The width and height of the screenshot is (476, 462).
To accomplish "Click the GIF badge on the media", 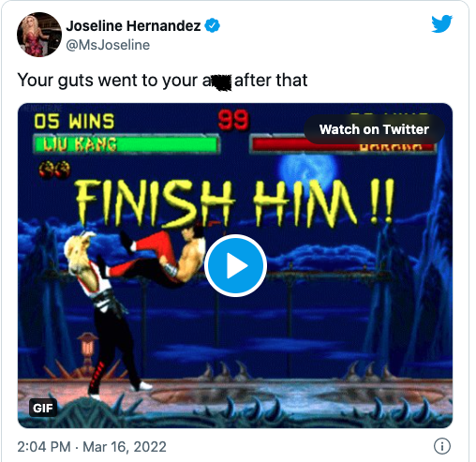I will click(x=43, y=408).
